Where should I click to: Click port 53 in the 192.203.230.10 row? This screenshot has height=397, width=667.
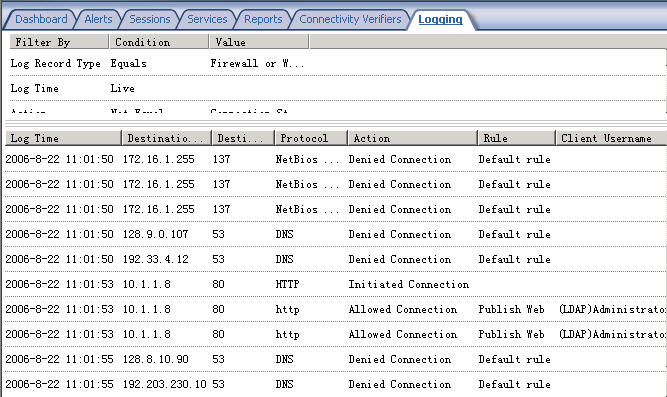pyautogui.click(x=218, y=384)
